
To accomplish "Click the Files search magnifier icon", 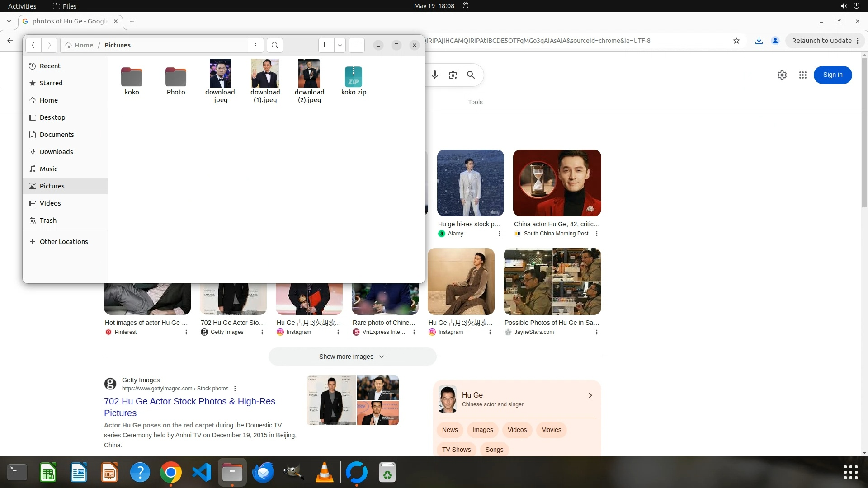I will [274, 45].
